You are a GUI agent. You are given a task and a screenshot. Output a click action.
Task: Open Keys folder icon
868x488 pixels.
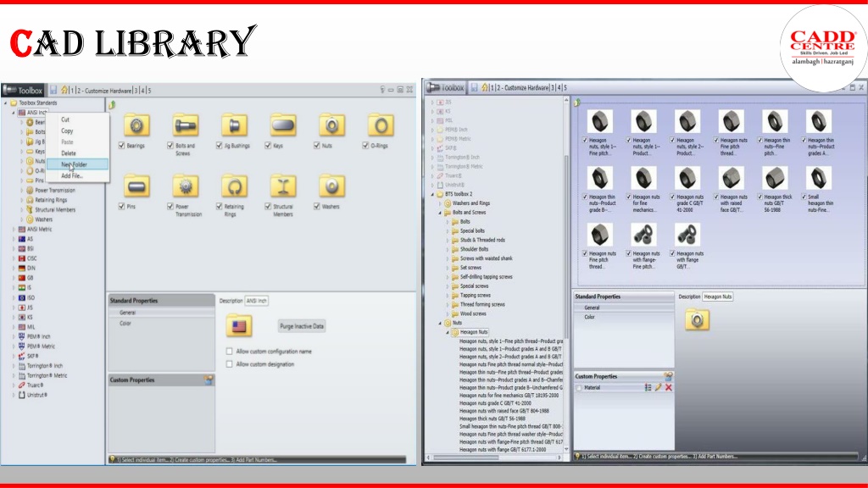pyautogui.click(x=283, y=125)
